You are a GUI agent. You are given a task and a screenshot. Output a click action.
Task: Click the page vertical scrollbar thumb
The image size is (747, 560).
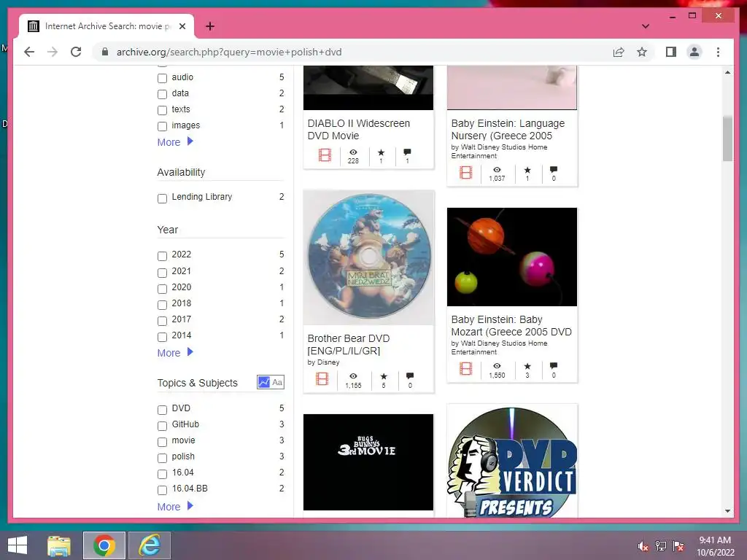click(727, 139)
